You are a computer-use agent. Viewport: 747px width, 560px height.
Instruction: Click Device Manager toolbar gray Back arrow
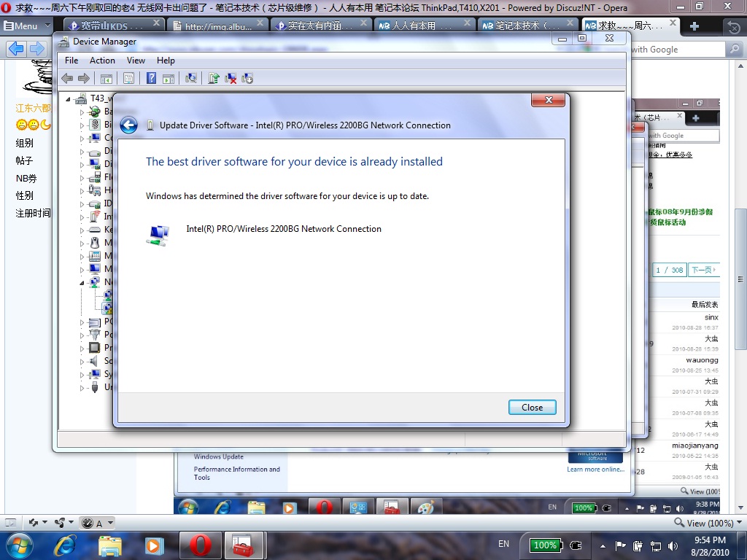point(67,79)
